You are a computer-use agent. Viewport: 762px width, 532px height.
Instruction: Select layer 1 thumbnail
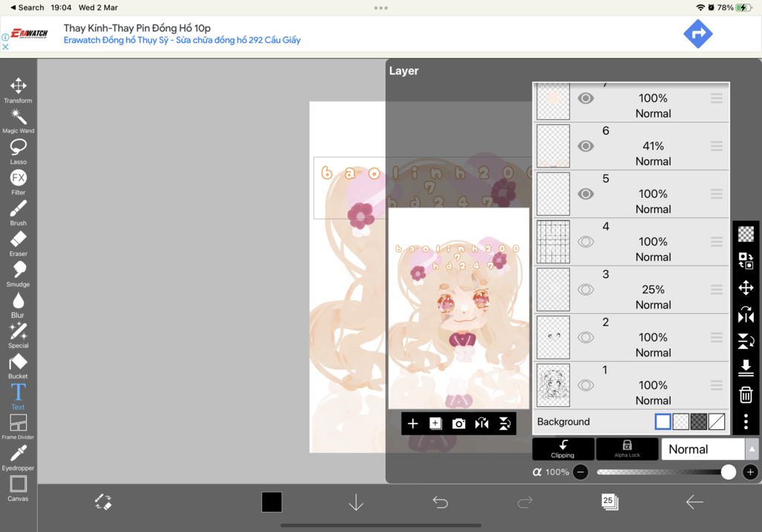click(x=553, y=385)
